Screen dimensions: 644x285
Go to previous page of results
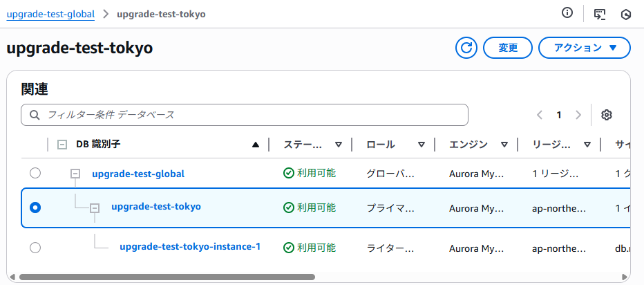click(x=540, y=115)
